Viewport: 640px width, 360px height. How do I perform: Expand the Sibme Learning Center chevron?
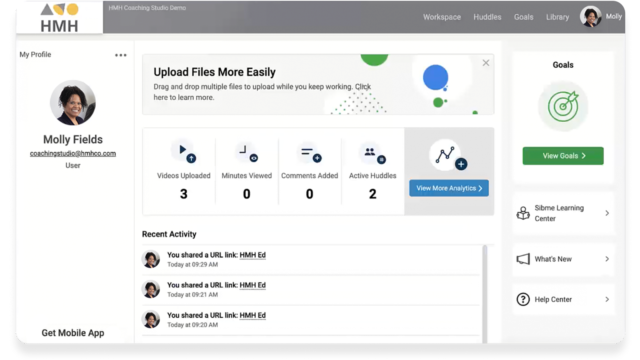[x=607, y=213]
